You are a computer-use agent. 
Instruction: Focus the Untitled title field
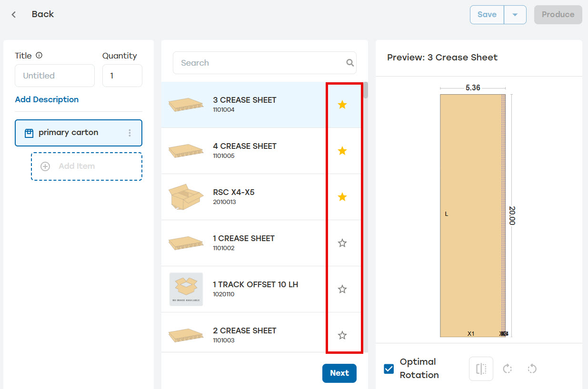55,76
